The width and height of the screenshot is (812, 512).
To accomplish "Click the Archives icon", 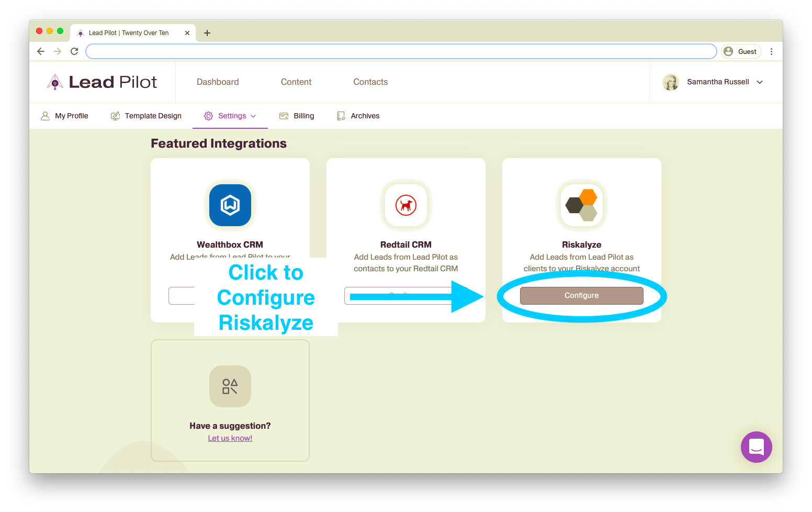I will click(341, 116).
